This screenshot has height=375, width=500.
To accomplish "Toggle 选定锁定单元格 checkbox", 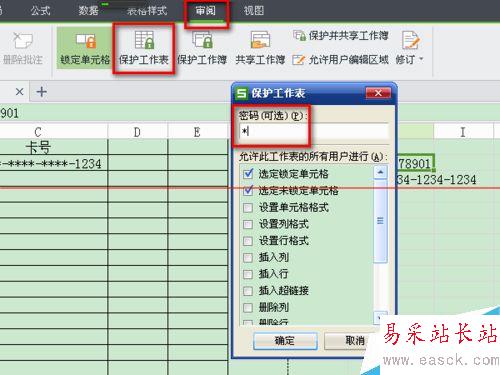I will (248, 174).
